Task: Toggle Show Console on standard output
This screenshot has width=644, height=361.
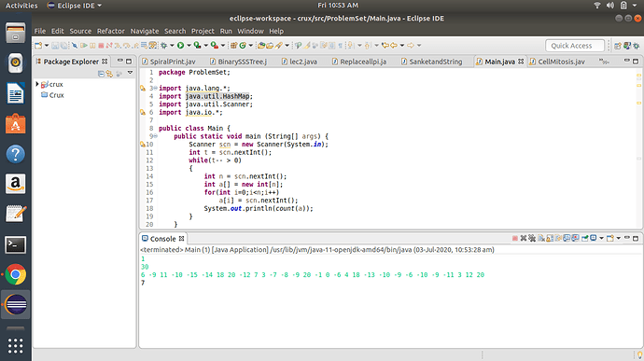Action: click(x=567, y=238)
